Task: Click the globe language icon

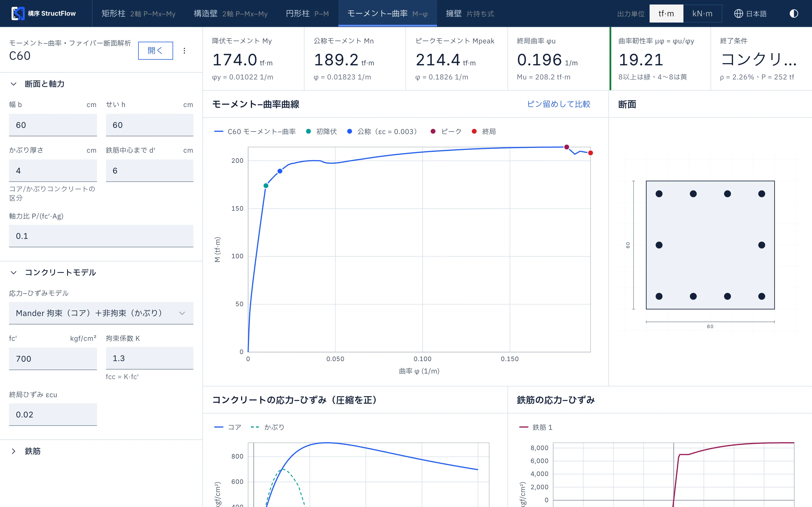Action: pos(738,14)
